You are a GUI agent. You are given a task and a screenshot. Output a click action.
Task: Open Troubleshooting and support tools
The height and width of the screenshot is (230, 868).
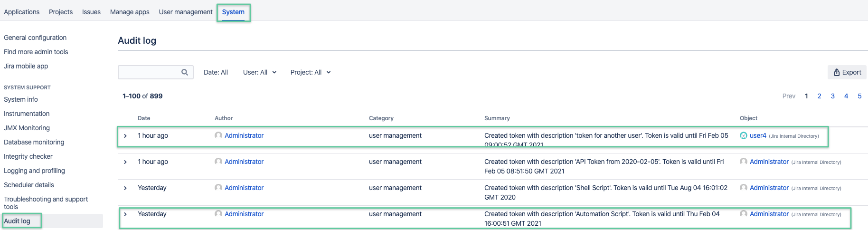[46, 203]
